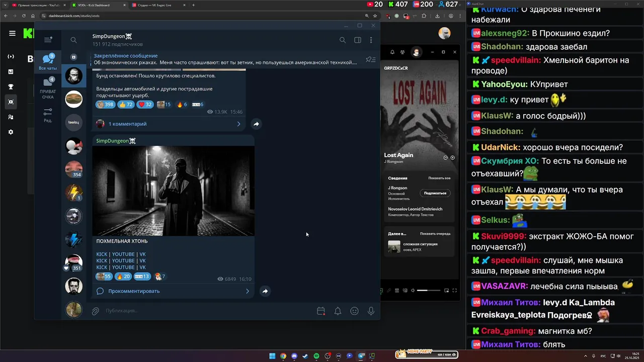Screen dimensions: 644x362
Task: Toggle heart reaction with 32
Action: [145, 105]
